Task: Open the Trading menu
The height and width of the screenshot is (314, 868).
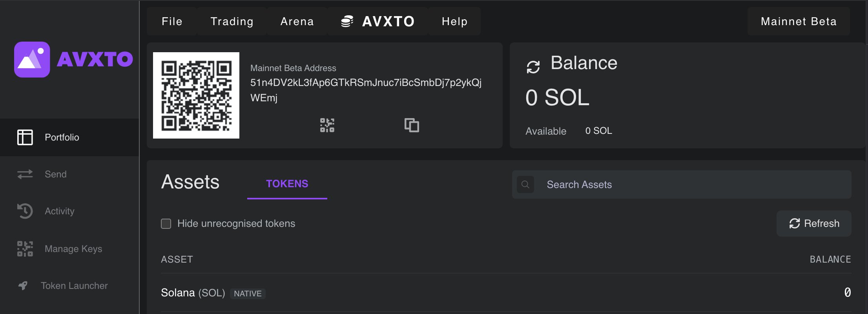Action: (x=232, y=21)
